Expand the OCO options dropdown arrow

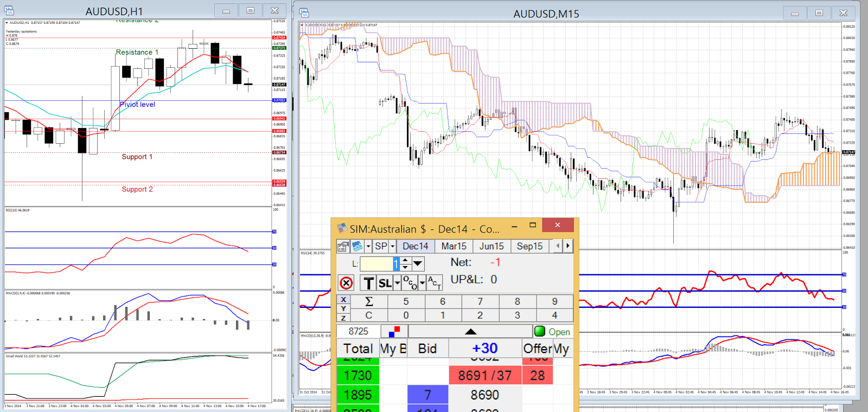click(422, 284)
